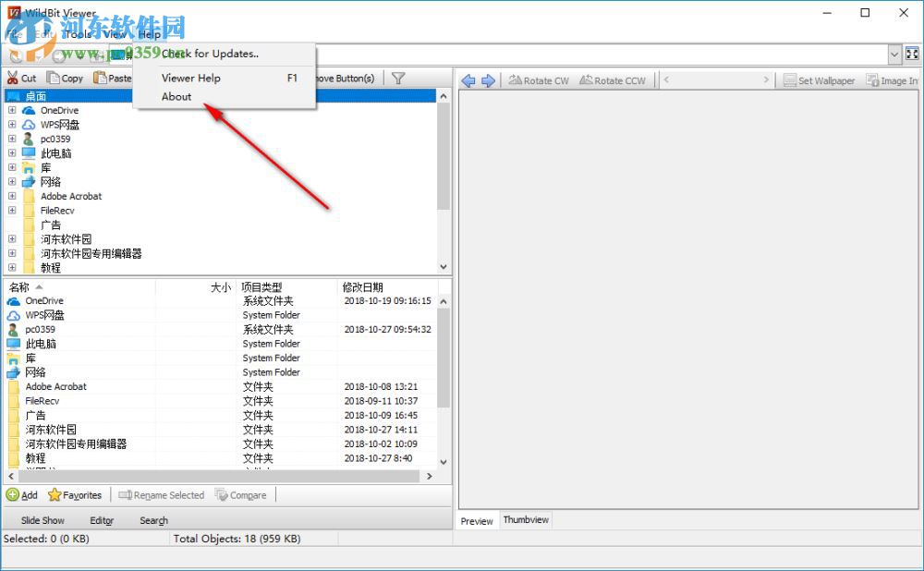Click the Compare button
Screen dimensions: 924x571
click(x=241, y=494)
